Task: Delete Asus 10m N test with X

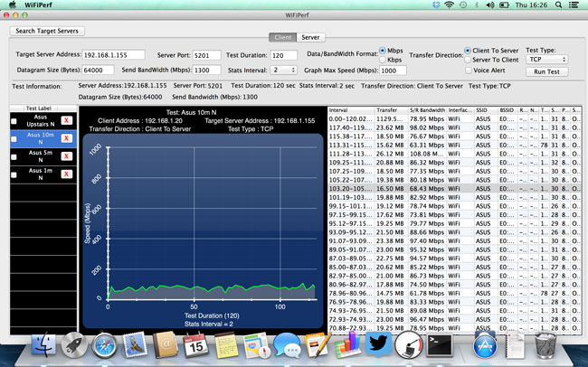Action: 66,138
